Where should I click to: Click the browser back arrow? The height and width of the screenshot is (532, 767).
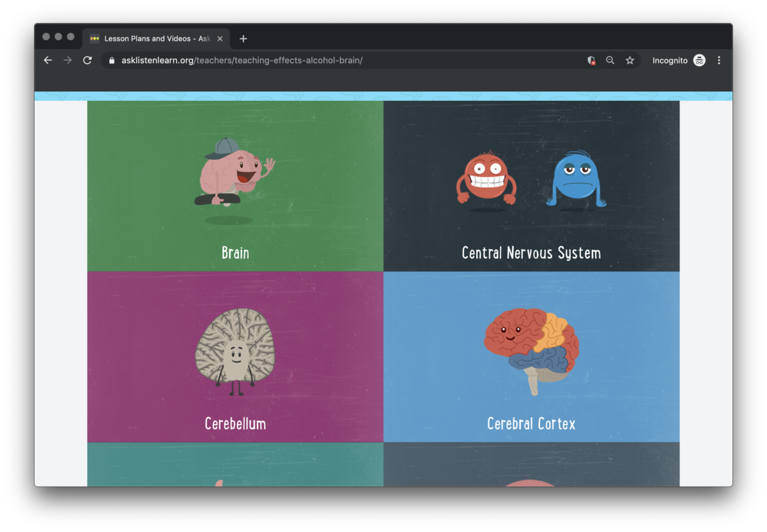point(48,60)
